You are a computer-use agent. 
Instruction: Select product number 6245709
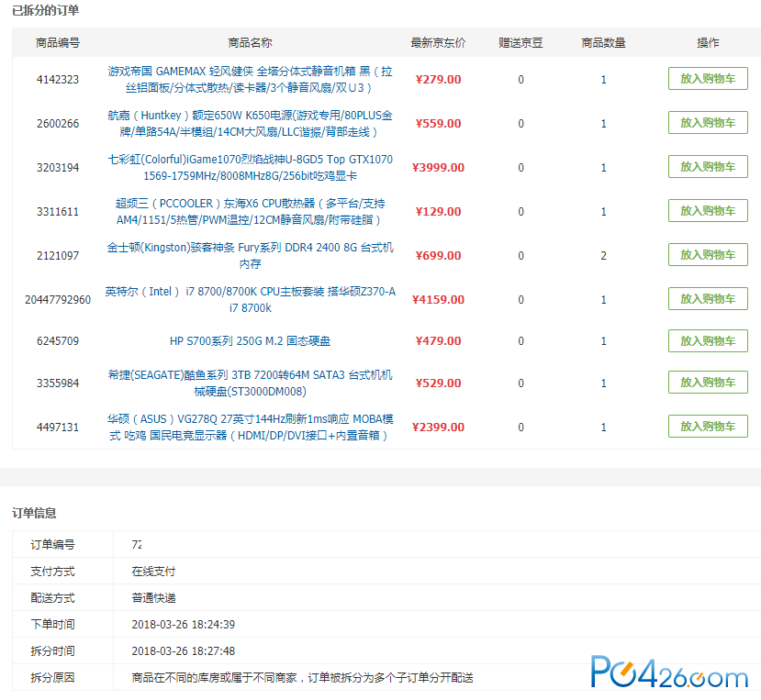point(58,341)
